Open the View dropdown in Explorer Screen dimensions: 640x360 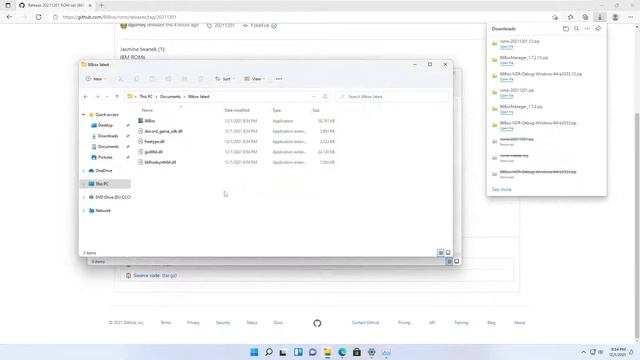[255, 79]
